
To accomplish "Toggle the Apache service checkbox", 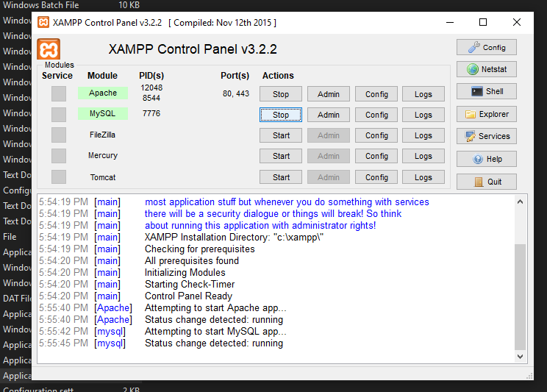I will pos(59,93).
